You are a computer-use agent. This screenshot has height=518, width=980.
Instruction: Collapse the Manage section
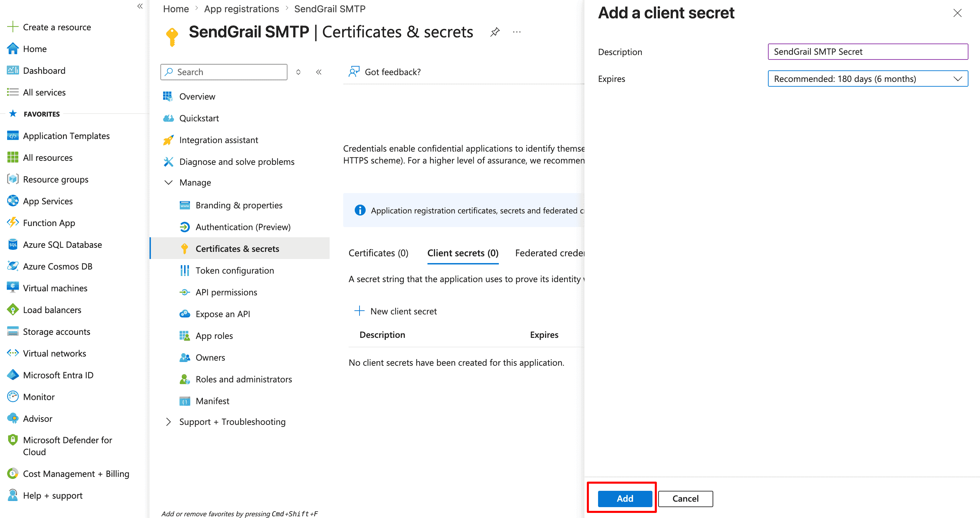(168, 182)
